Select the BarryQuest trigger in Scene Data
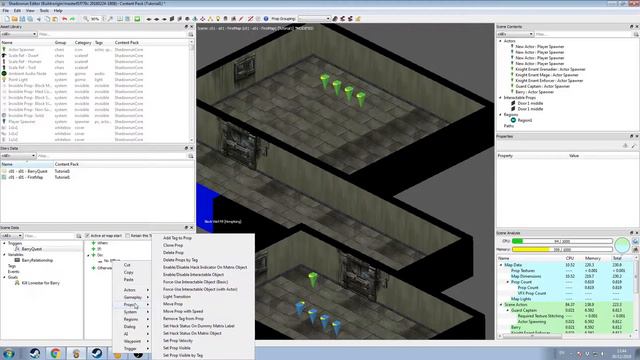The height and width of the screenshot is (360, 640). point(32,249)
